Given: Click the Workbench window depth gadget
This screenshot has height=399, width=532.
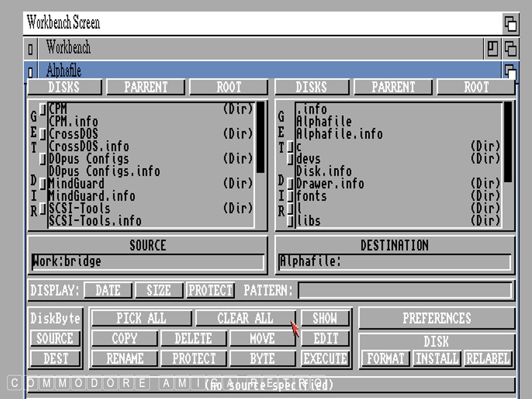Looking at the screenshot, I should pyautogui.click(x=510, y=48).
